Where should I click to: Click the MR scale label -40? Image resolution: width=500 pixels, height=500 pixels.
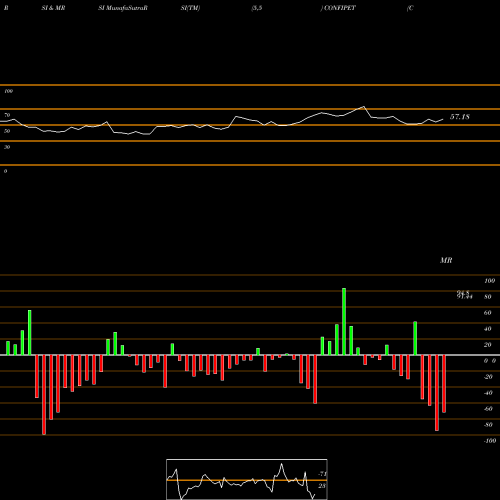tap(488, 393)
